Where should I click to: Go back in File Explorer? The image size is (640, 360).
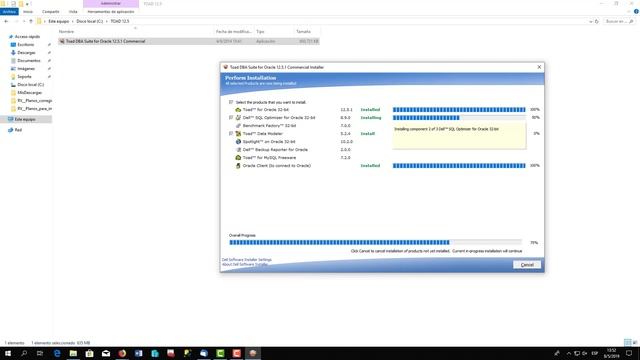(x=6, y=21)
